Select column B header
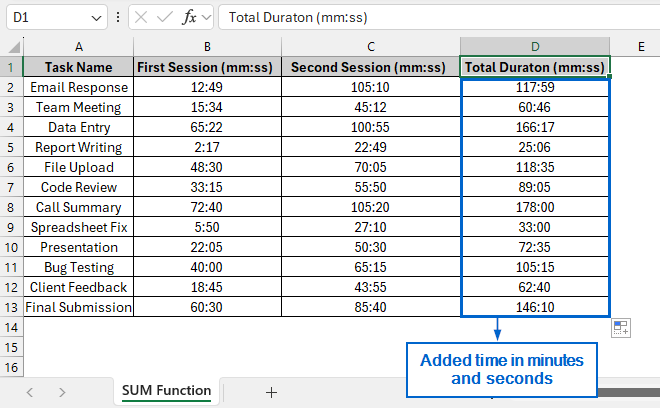 [x=207, y=47]
